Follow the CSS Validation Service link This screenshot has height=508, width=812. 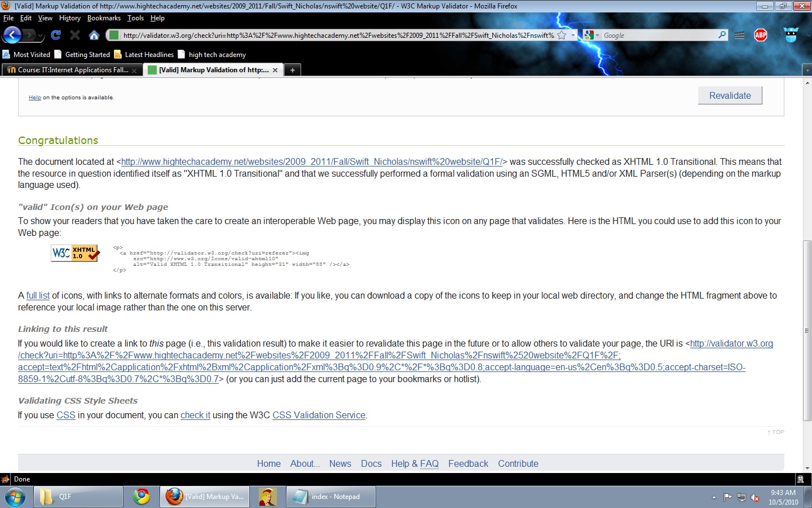pos(319,415)
